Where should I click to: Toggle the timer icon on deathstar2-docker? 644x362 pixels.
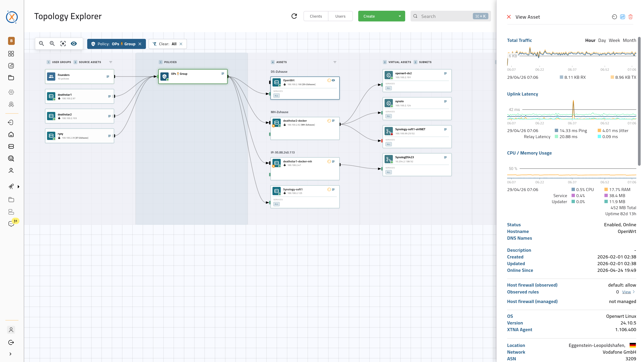329,120
